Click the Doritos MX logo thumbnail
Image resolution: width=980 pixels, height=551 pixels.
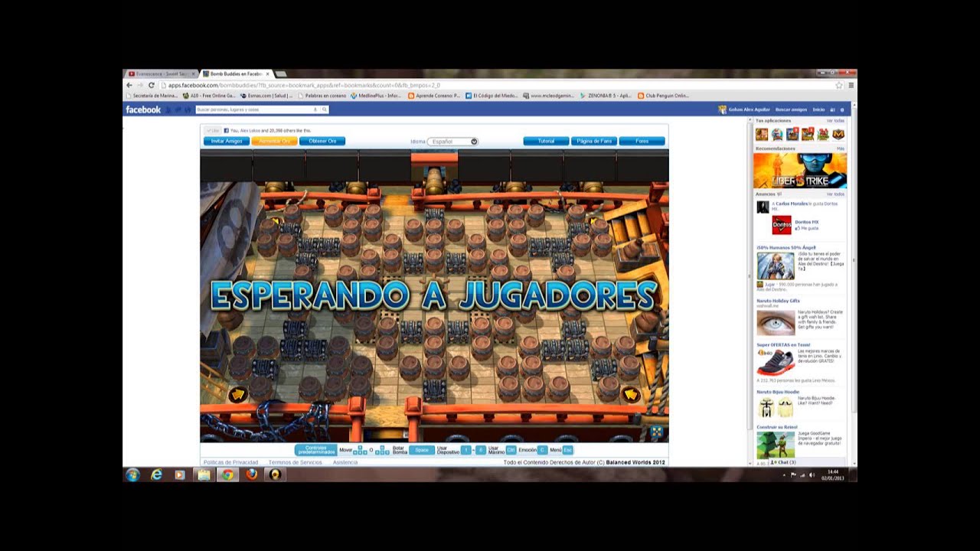(781, 225)
